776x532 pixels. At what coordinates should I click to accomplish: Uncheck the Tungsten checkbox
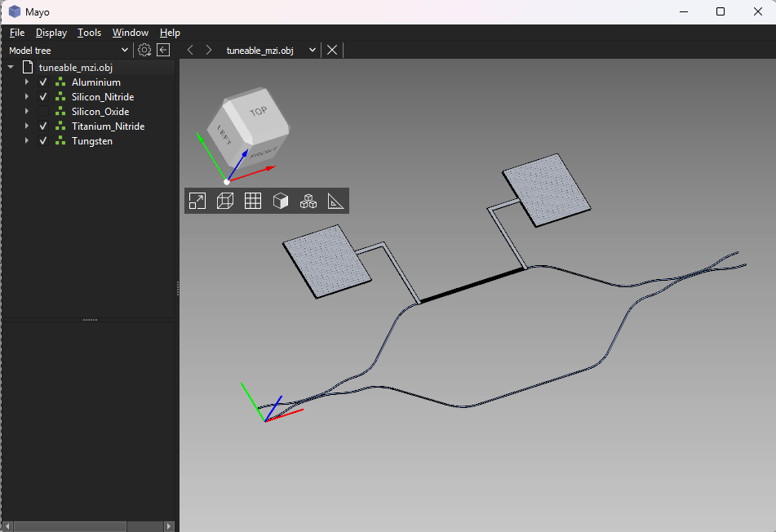tap(43, 141)
